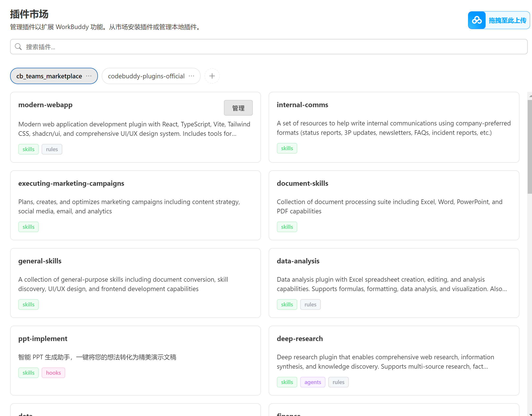This screenshot has height=416, width=532.
Task: Focus the plugin search input field
Action: 268,47
